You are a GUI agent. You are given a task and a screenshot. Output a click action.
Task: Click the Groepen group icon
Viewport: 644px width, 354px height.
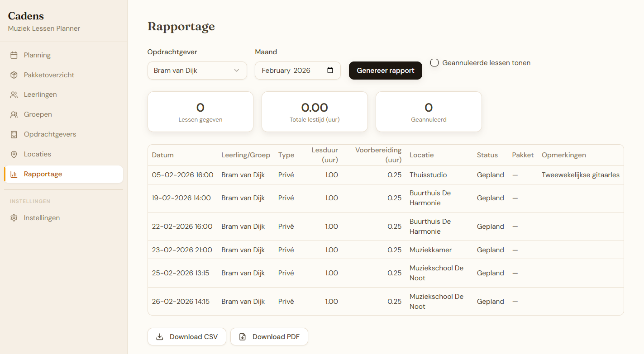[14, 114]
